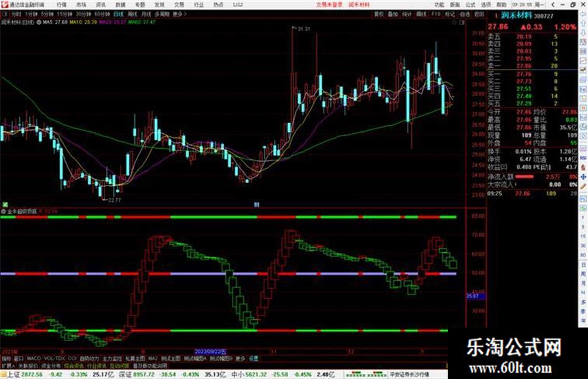Click the 统计 button

coord(407,14)
